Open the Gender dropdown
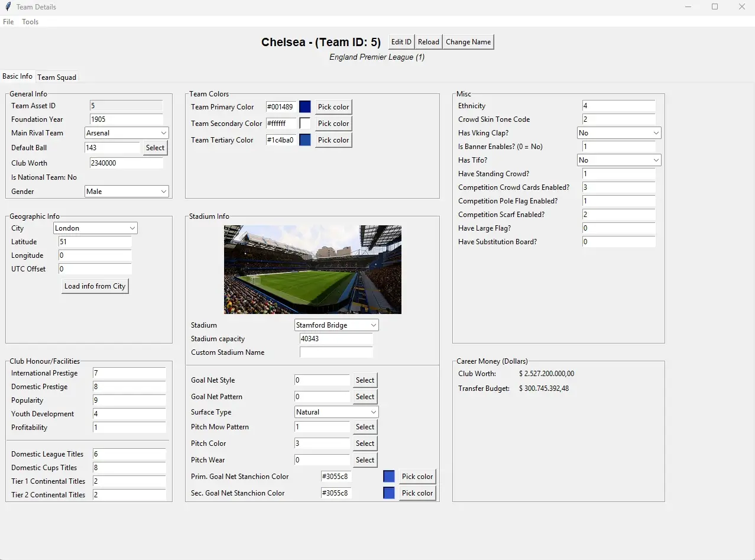Screen dimensions: 755x560 click(x=127, y=192)
